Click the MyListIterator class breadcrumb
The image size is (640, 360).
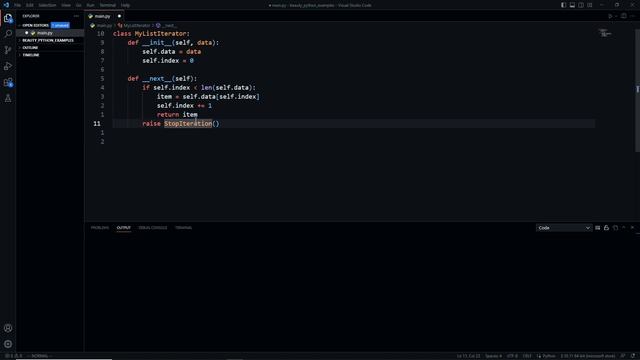(134, 25)
